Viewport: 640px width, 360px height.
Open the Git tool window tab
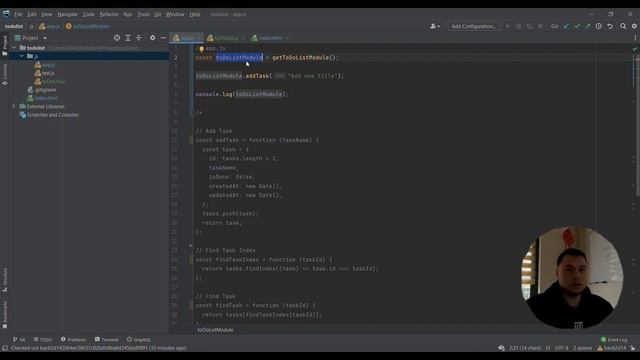tap(19, 340)
